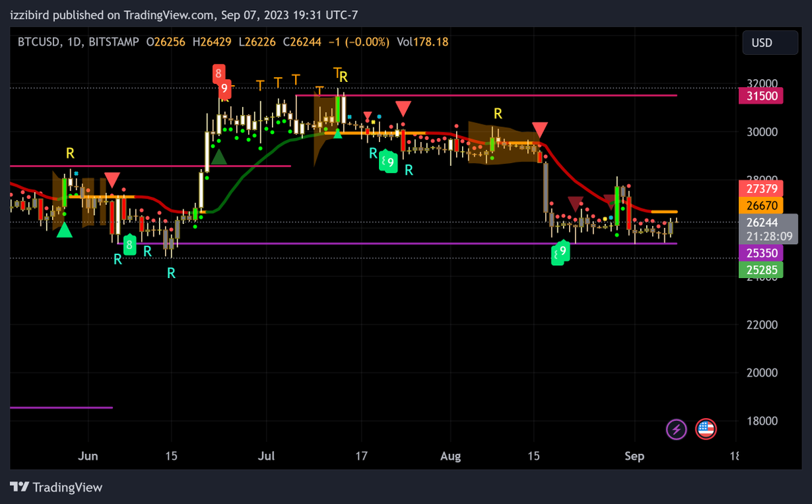
Task: Click the red sell triangle marker near August 15
Action: point(539,127)
